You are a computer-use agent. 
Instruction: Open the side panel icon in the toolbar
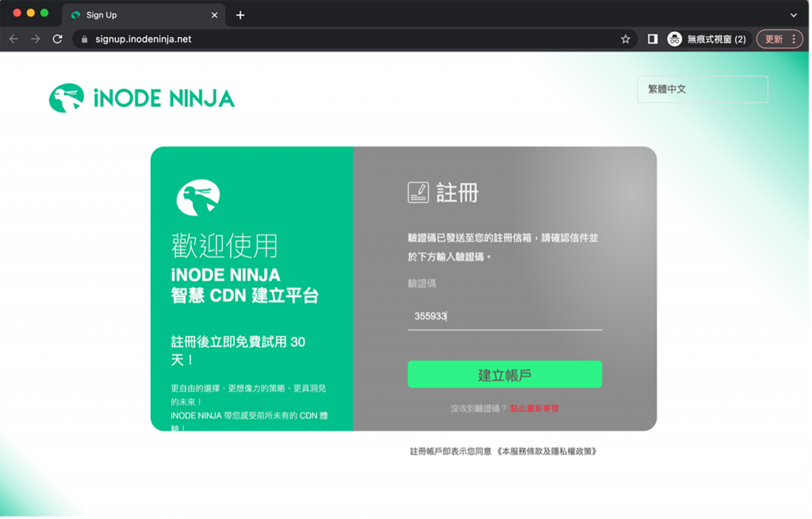(x=653, y=40)
